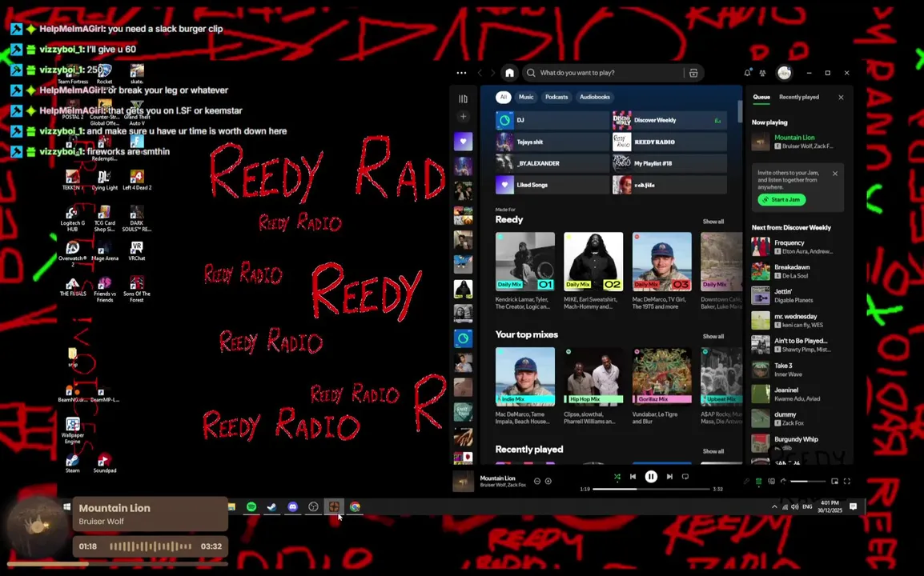Open Friend Activity icon beside bell
924x576 pixels.
click(x=762, y=73)
